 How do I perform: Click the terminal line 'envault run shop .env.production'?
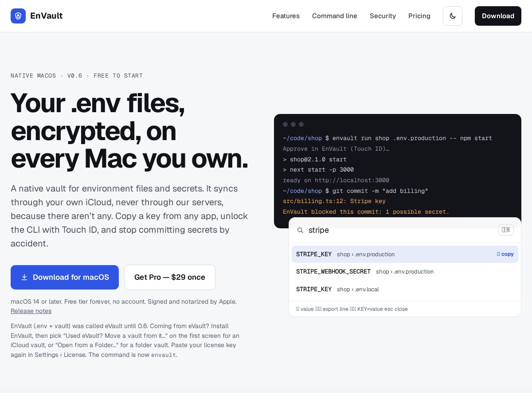tap(387, 138)
